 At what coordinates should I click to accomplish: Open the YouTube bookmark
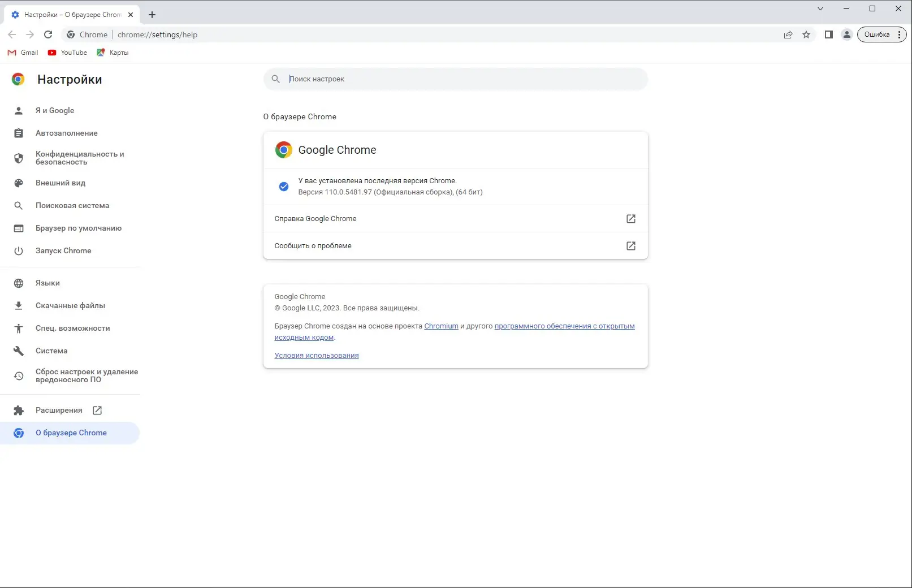point(67,53)
